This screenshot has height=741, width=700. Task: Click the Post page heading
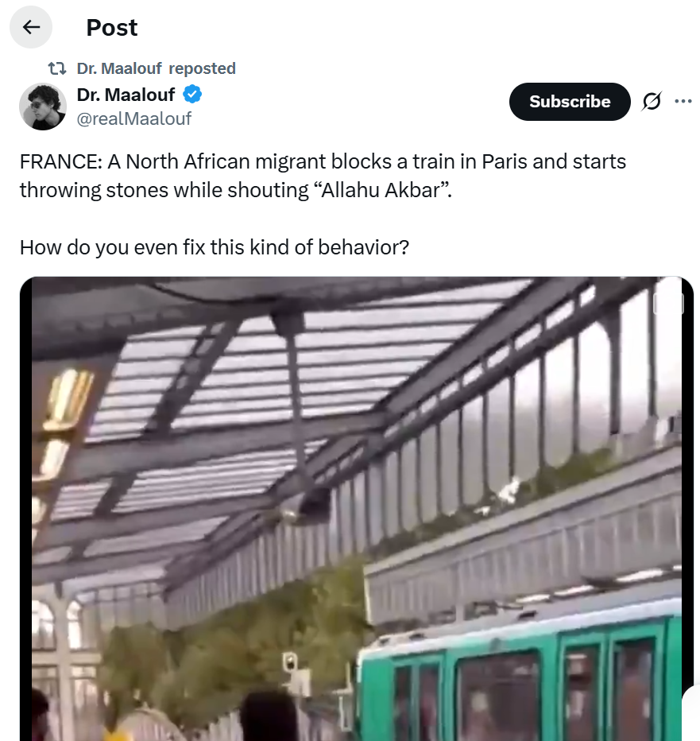(x=112, y=27)
